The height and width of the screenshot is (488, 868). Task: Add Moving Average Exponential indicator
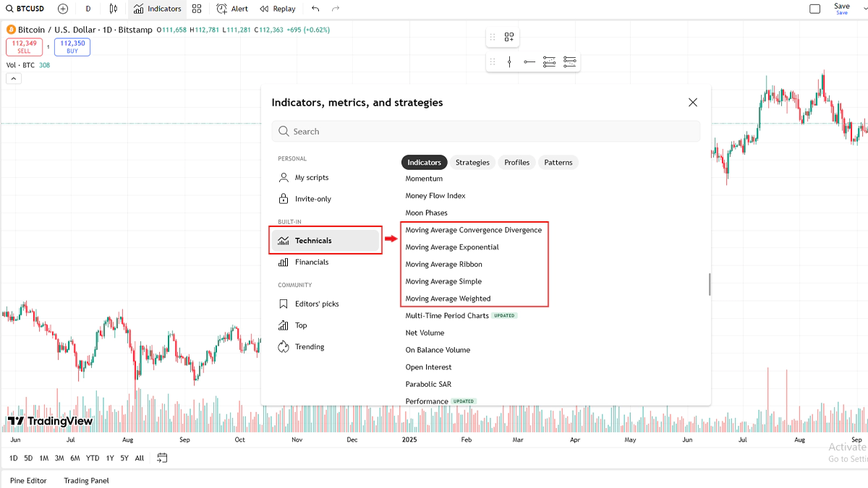(452, 247)
